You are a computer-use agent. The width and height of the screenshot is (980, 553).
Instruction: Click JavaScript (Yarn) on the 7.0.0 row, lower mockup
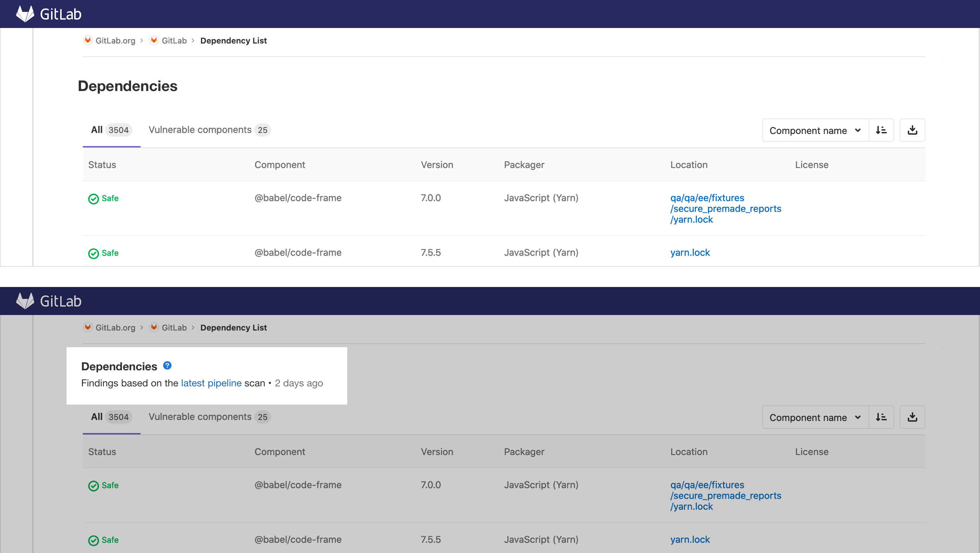tap(541, 485)
